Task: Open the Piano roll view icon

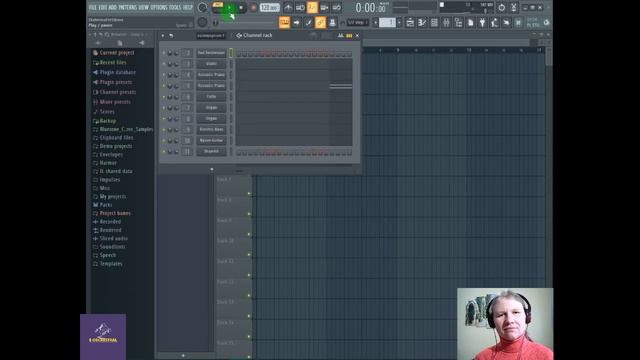Action: [422, 22]
